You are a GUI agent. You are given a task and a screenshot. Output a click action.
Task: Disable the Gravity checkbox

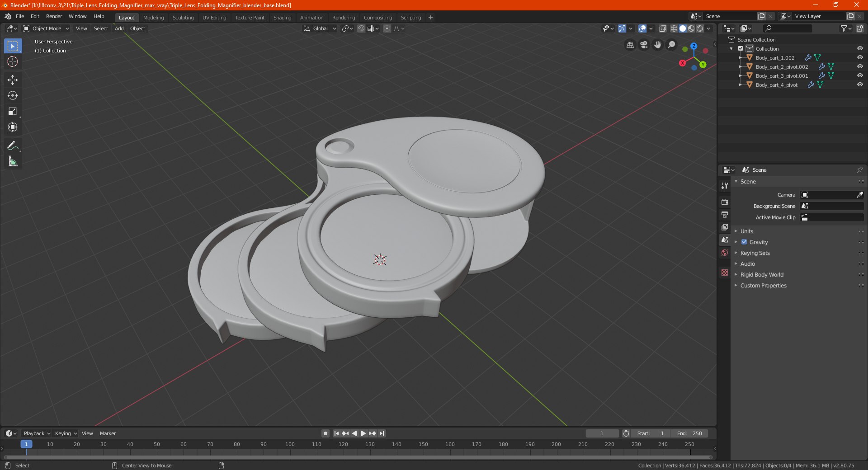pos(744,242)
